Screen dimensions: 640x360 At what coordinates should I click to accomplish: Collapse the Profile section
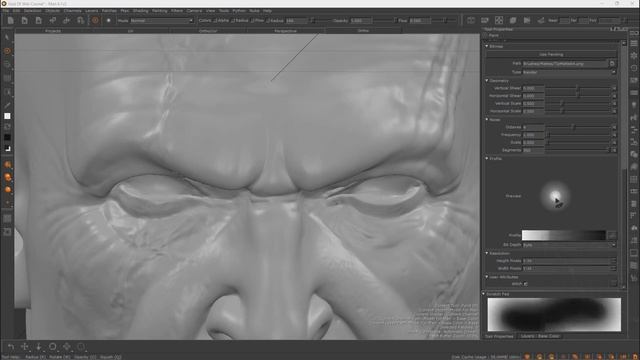[487, 158]
